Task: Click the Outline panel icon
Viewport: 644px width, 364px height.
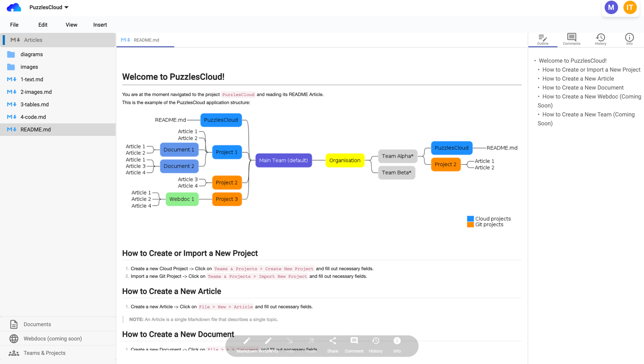Action: point(543,39)
